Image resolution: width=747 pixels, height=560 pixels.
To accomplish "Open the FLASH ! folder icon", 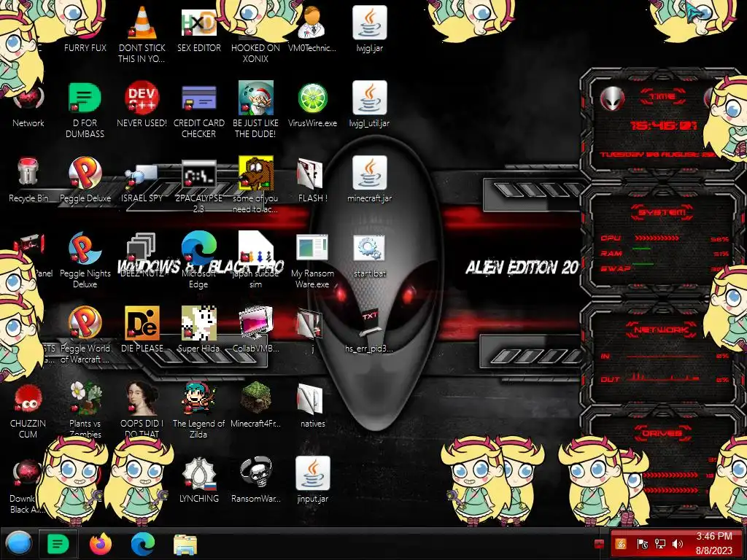I will 310,174.
